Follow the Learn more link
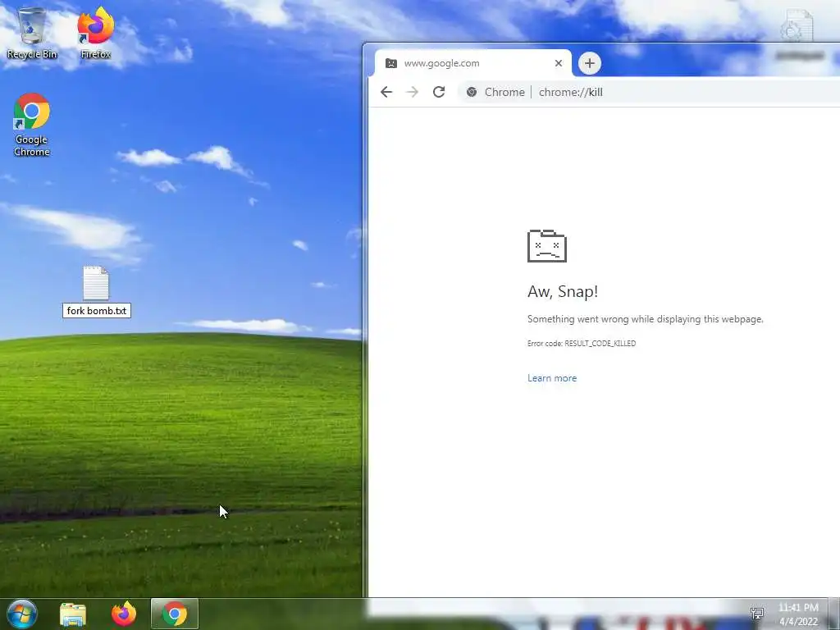 click(x=552, y=378)
